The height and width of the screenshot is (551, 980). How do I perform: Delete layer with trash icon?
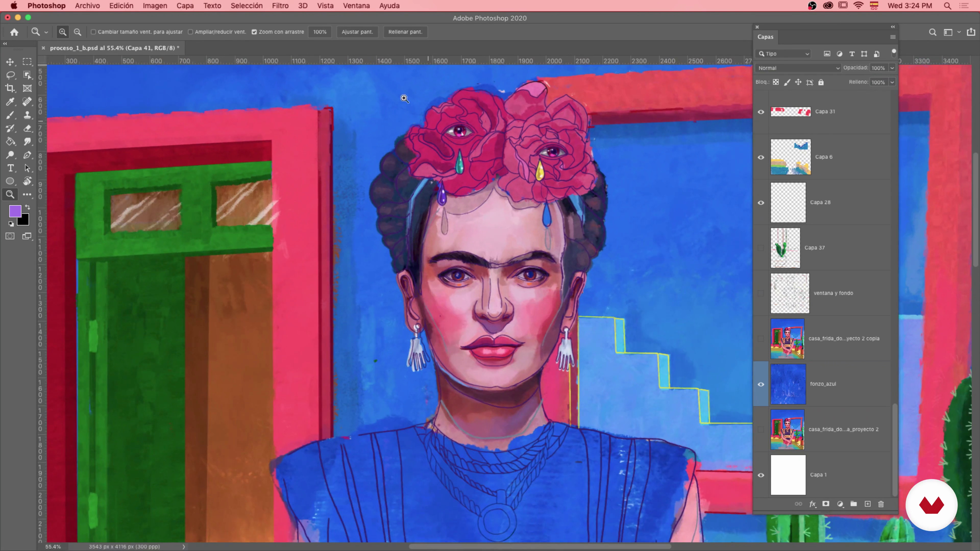[881, 504]
